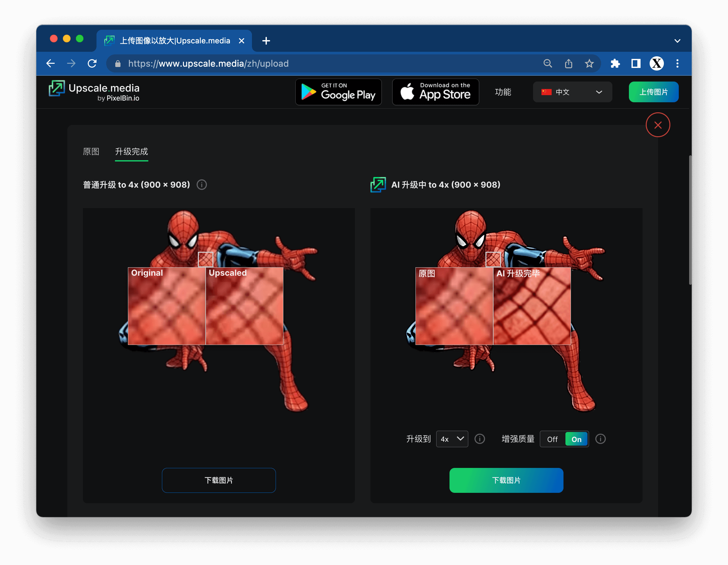Expand the tab search chevron
Image resolution: width=728 pixels, height=565 pixels.
677,41
